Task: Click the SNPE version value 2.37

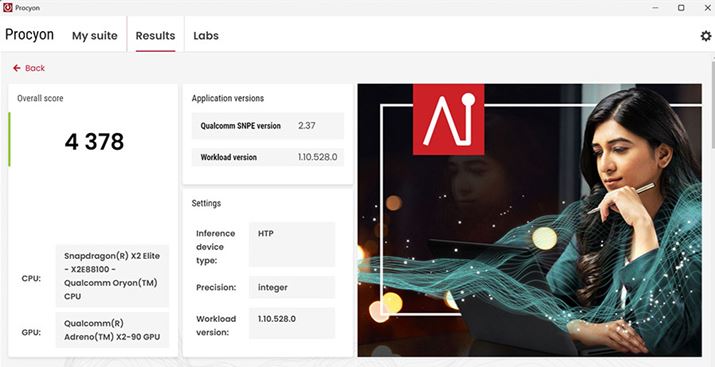Action: pyautogui.click(x=306, y=125)
